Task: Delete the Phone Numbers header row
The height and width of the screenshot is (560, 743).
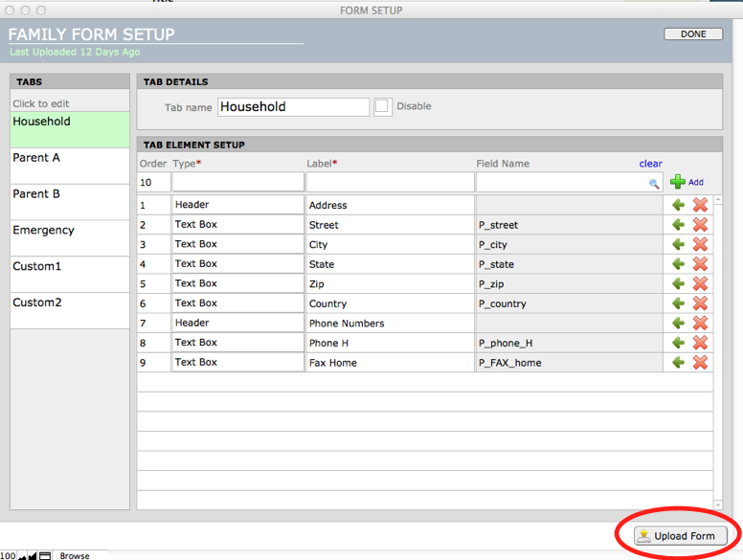Action: [700, 323]
